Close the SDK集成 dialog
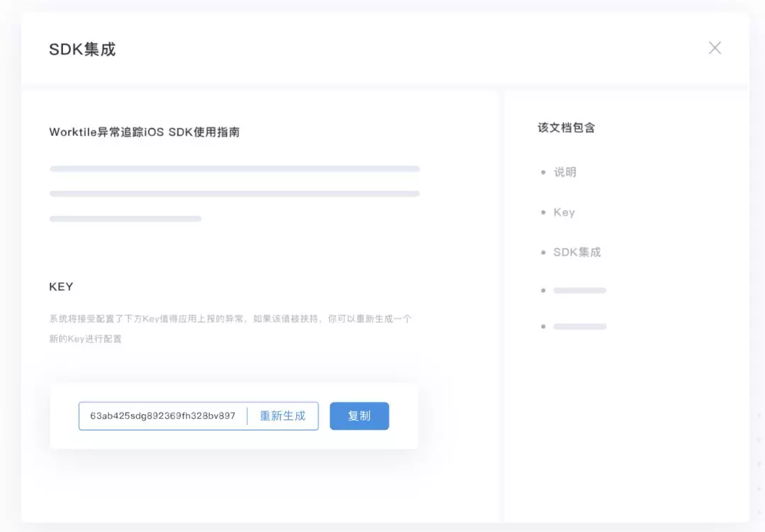765x532 pixels. click(715, 48)
